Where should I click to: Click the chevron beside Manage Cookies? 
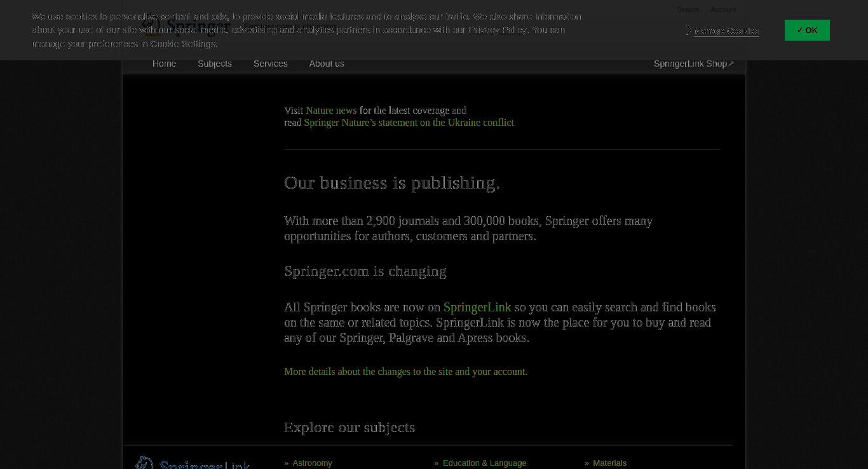tap(689, 30)
